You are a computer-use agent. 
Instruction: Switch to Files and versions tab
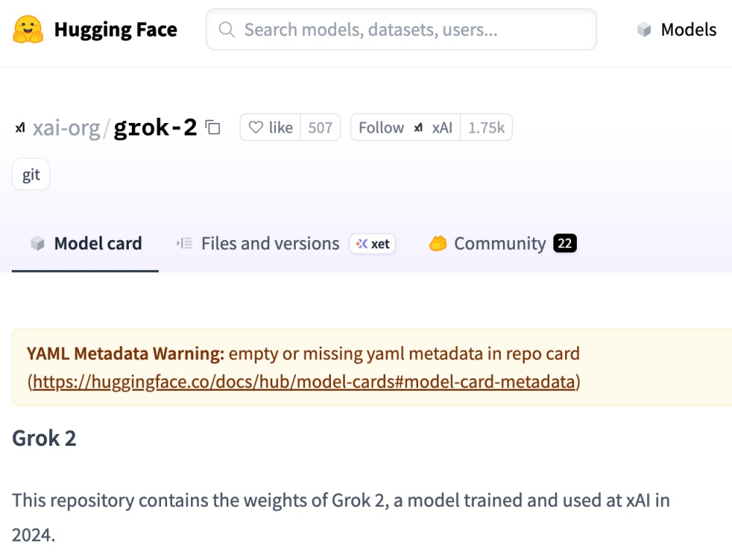[269, 244]
